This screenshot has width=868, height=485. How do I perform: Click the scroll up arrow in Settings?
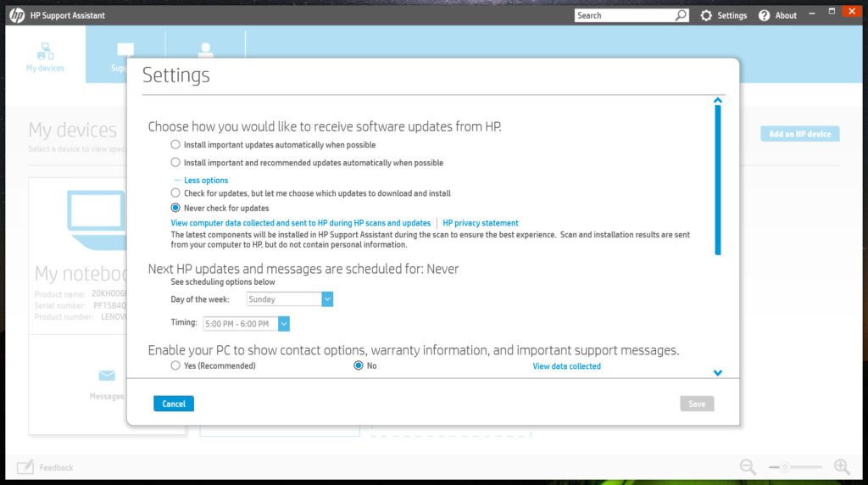click(x=718, y=100)
